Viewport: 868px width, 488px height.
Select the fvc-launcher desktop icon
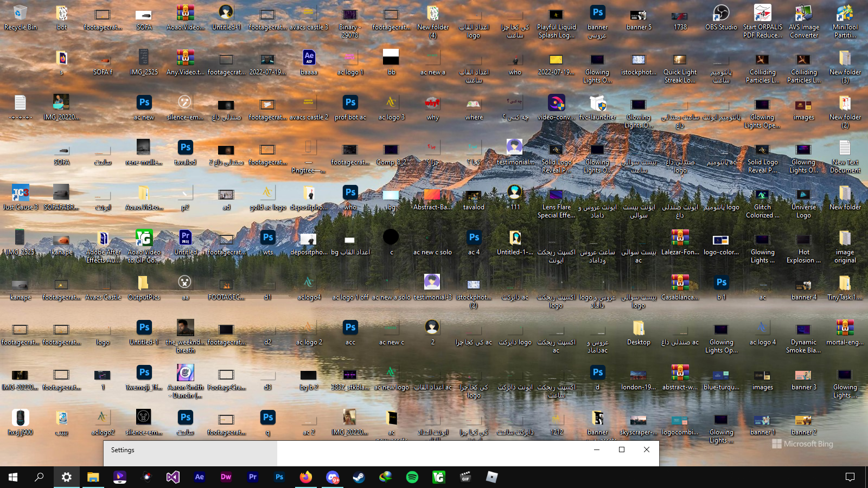597,107
